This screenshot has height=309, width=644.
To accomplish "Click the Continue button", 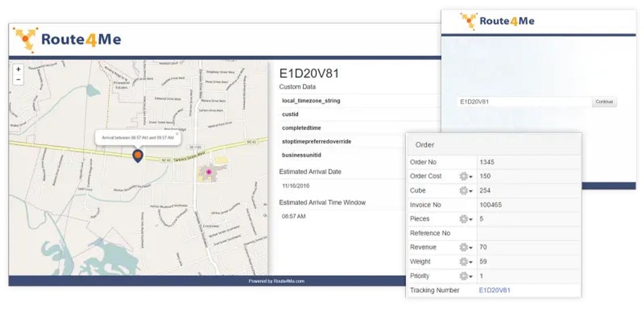I will 604,102.
